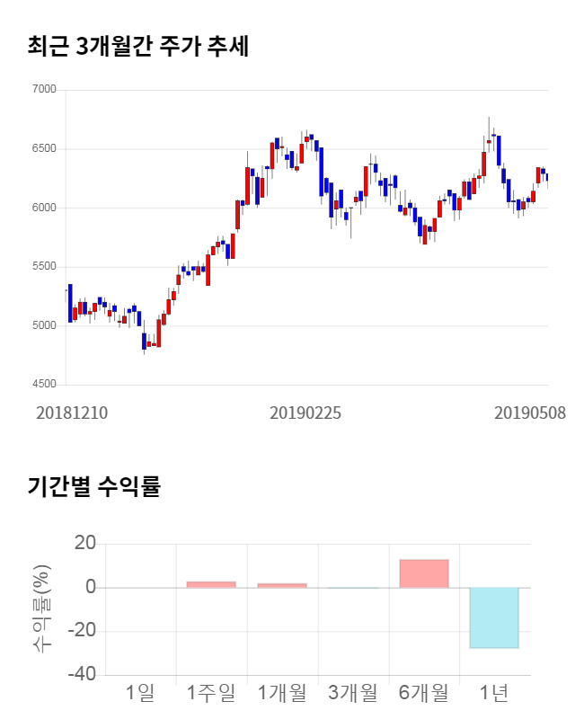Click the 6500 price axis label
575x728 pixels.
pos(43,149)
